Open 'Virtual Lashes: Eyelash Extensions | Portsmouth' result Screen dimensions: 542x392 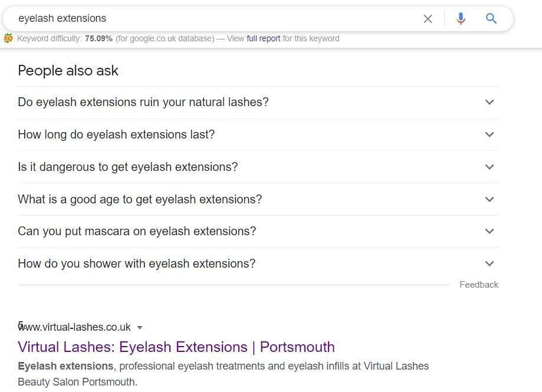176,347
